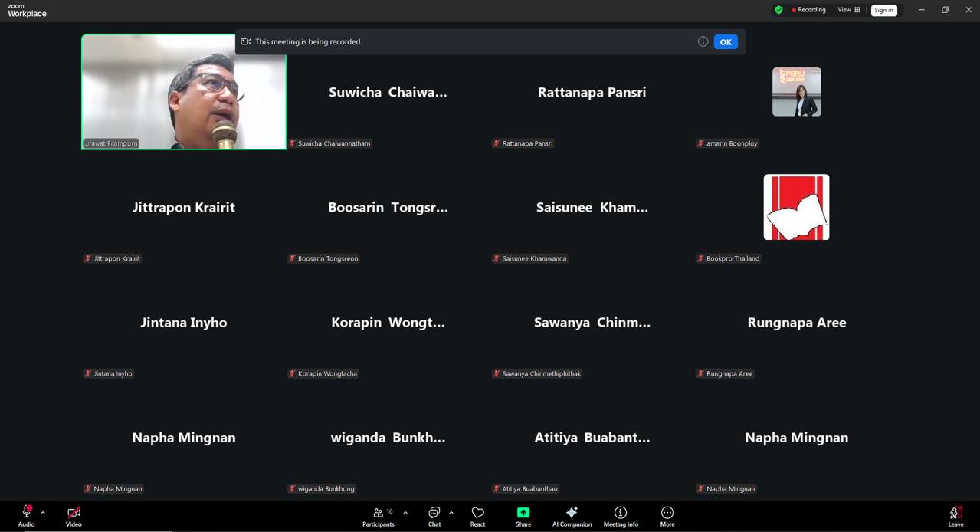Viewport: 980px width, 532px height.
Task: Click the green encryption shield icon
Action: tap(778, 10)
